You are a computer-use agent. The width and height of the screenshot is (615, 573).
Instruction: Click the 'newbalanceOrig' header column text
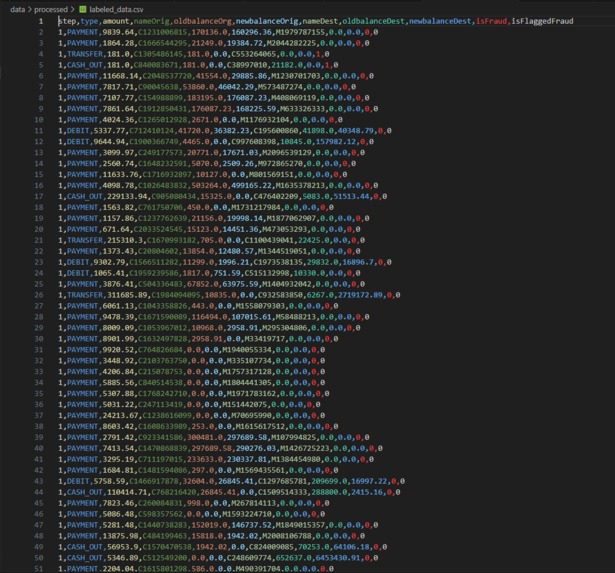coord(267,21)
